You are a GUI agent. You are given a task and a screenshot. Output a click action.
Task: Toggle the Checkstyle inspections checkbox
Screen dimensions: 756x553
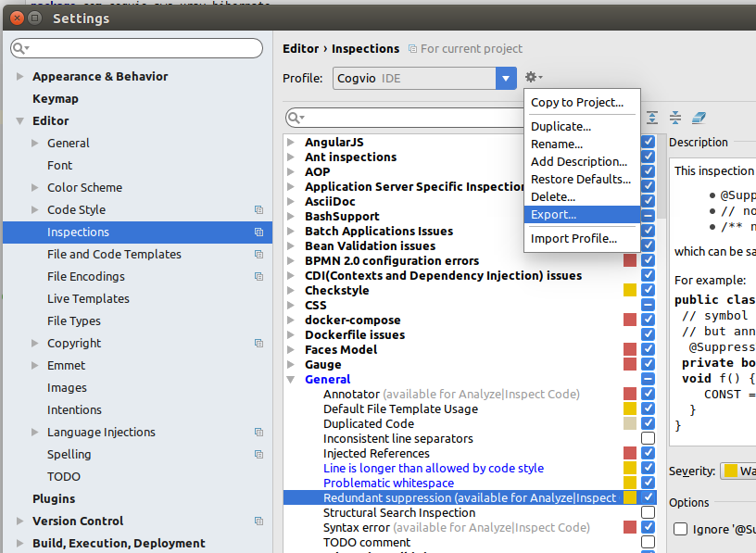(648, 290)
